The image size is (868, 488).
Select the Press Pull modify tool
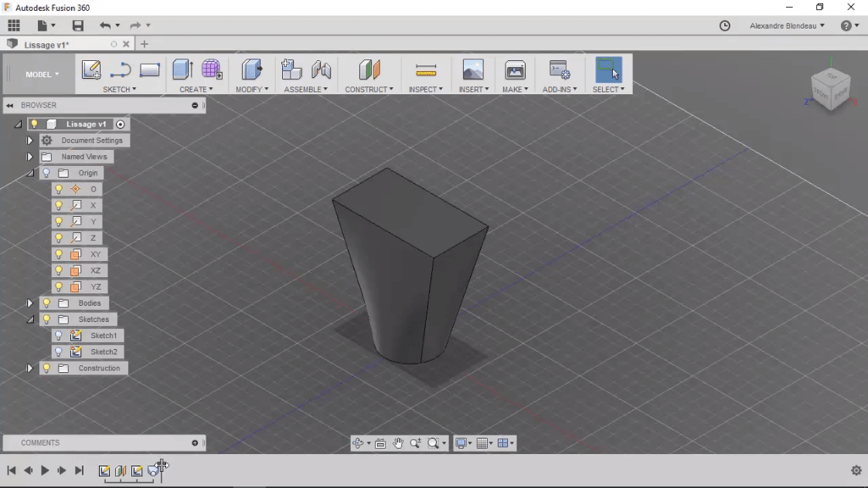pos(252,69)
